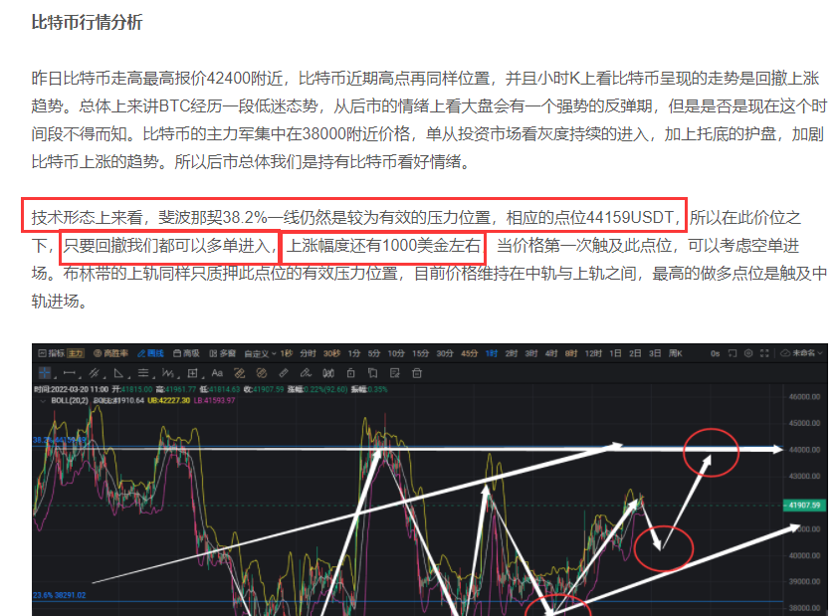Click the UB:42227.30 upper band value

coord(169,401)
